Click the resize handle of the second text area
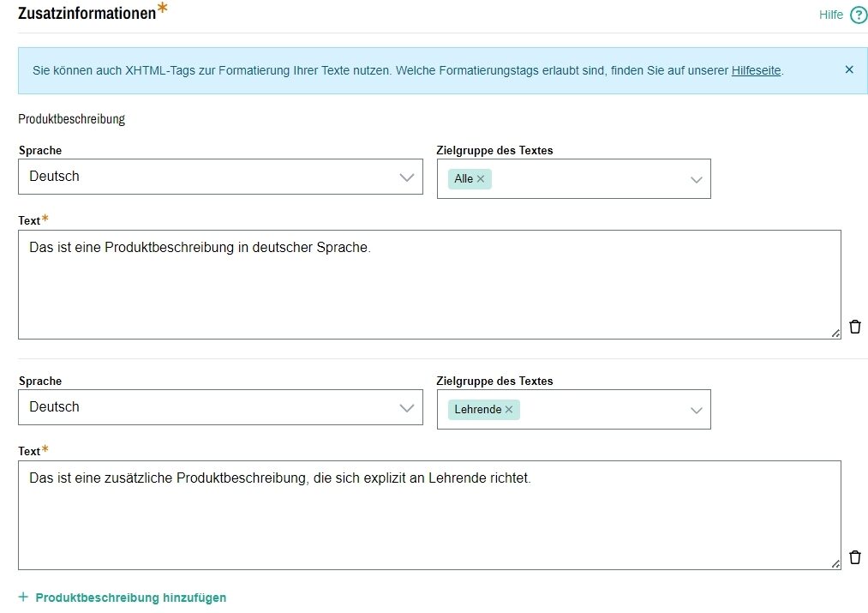Screen dimensions: 868x613 (x=835, y=564)
